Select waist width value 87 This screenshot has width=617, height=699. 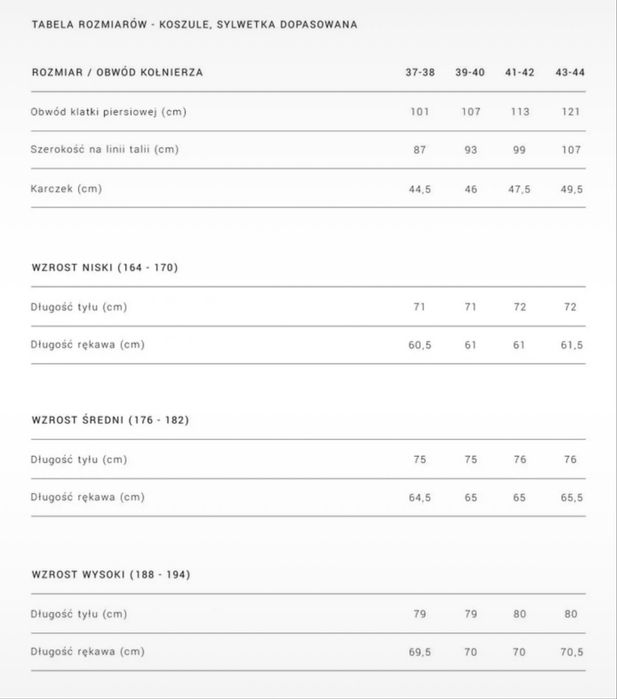[x=420, y=149]
